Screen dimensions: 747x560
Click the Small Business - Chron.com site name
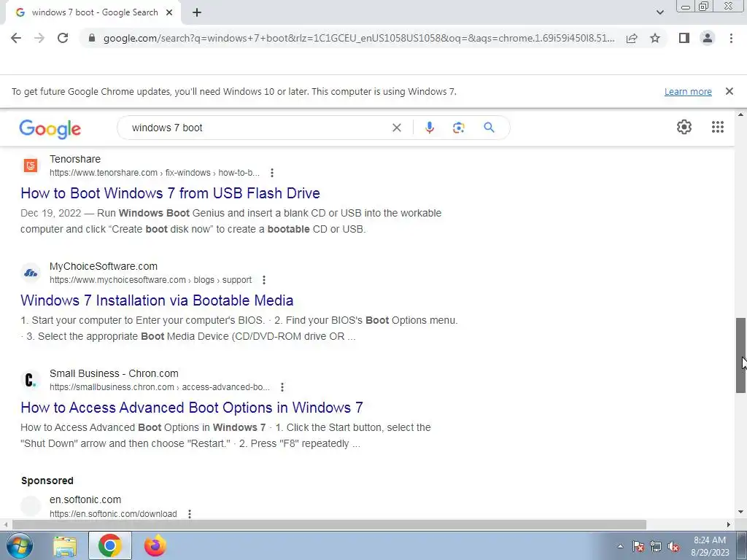tap(114, 373)
